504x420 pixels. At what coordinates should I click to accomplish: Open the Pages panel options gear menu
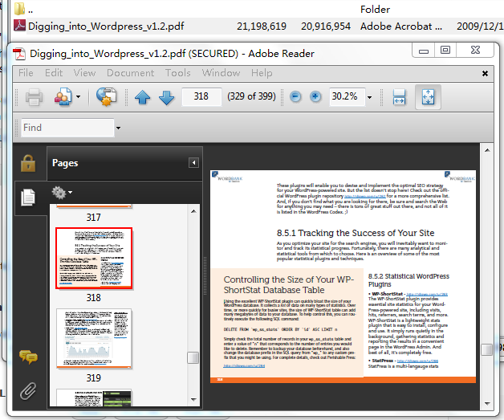[62, 192]
